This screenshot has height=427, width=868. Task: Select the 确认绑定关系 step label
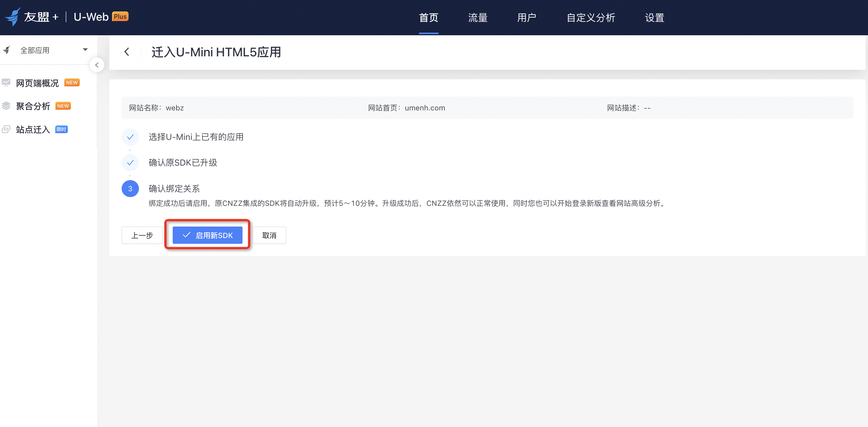point(174,189)
